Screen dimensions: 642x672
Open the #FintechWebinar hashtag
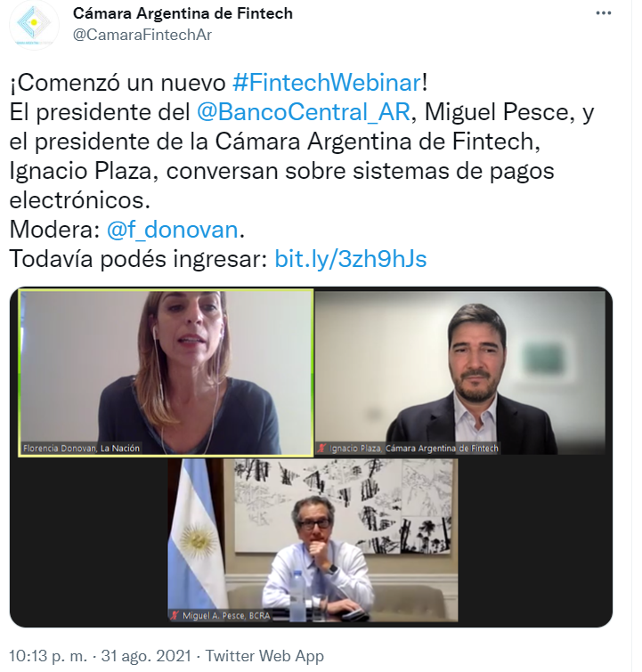[x=327, y=82]
